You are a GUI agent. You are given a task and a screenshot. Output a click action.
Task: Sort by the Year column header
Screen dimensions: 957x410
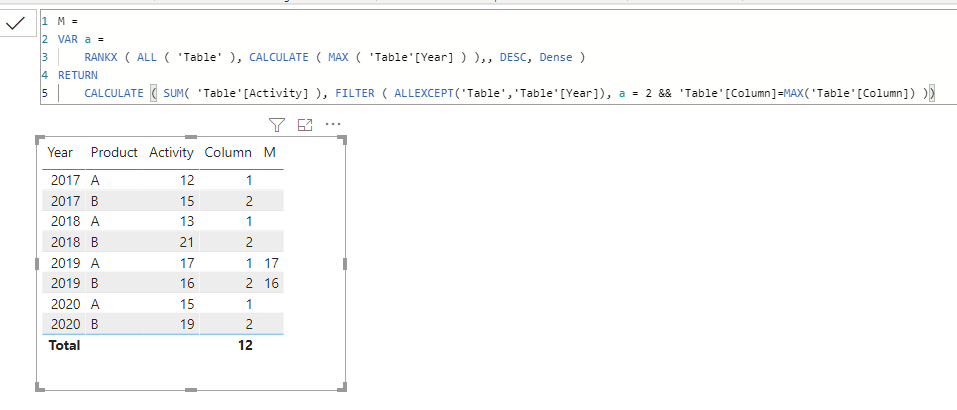[60, 153]
